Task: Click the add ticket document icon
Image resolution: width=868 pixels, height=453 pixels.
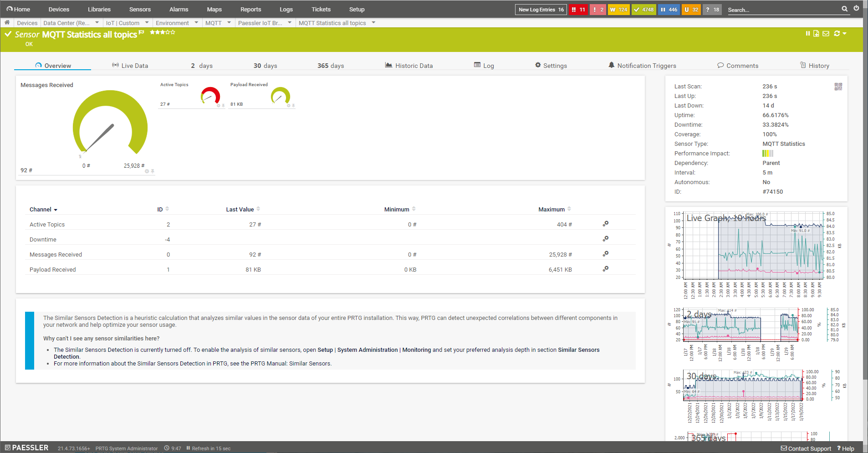Action: point(816,33)
